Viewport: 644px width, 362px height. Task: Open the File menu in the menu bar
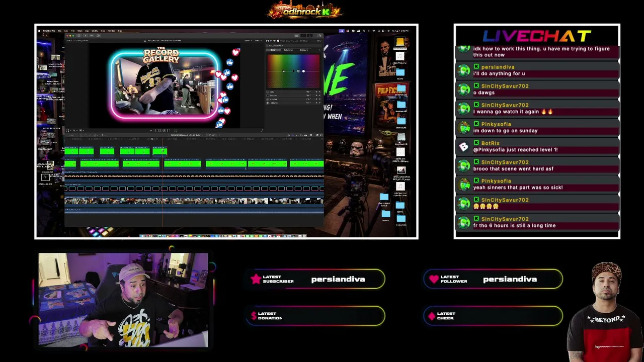pos(60,31)
